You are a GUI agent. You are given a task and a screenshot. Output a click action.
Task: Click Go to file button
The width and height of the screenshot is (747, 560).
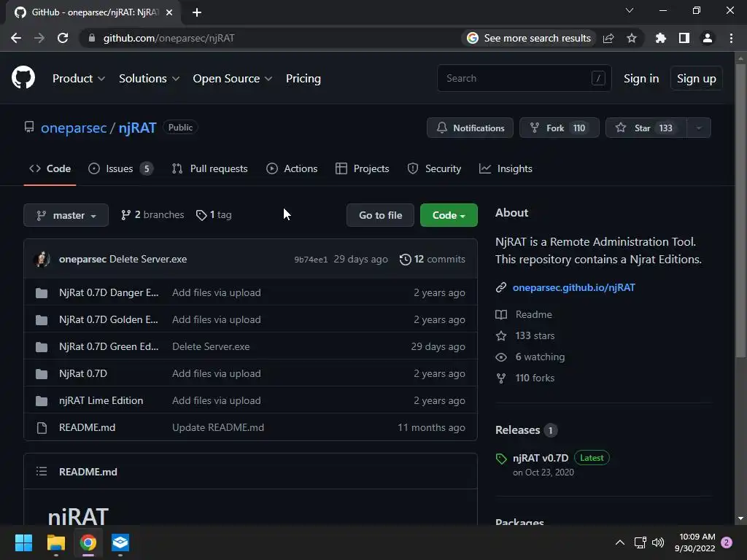tap(380, 215)
